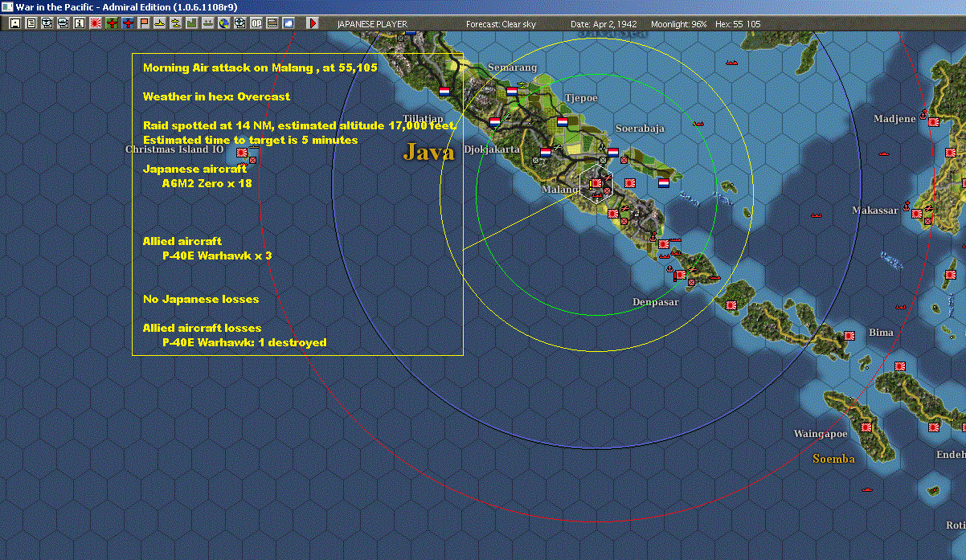This screenshot has width=966, height=560.
Task: Select red ship icon south of Soemba
Action: click(x=866, y=488)
